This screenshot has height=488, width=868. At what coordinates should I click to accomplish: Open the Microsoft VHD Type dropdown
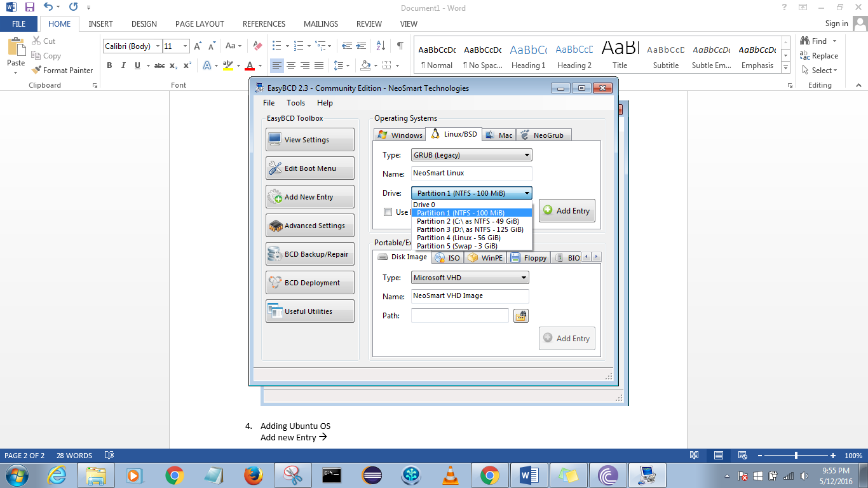470,278
